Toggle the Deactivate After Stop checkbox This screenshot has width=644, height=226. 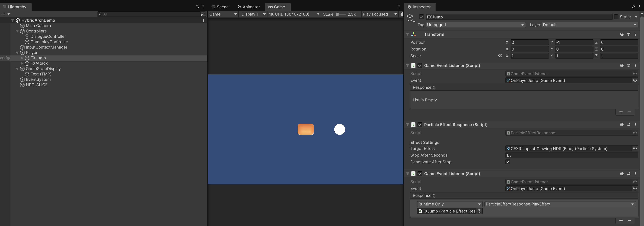(x=508, y=162)
